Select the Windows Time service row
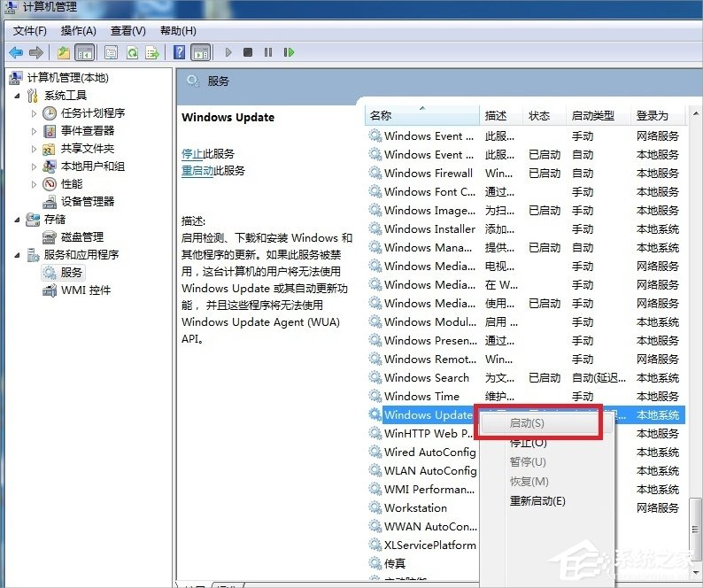This screenshot has height=588, width=703. tap(524, 397)
